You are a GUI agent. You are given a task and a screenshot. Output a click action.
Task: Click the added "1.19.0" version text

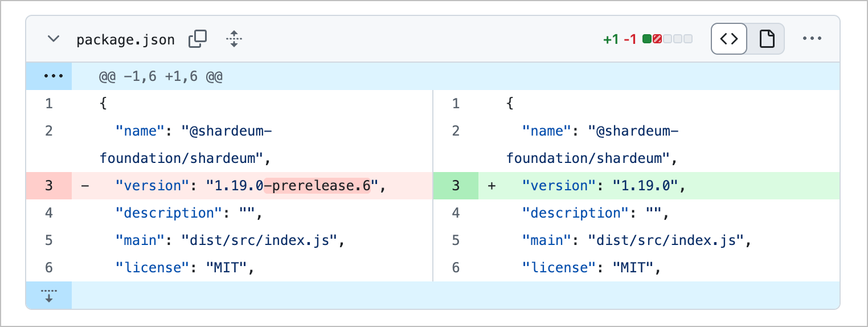[646, 186]
